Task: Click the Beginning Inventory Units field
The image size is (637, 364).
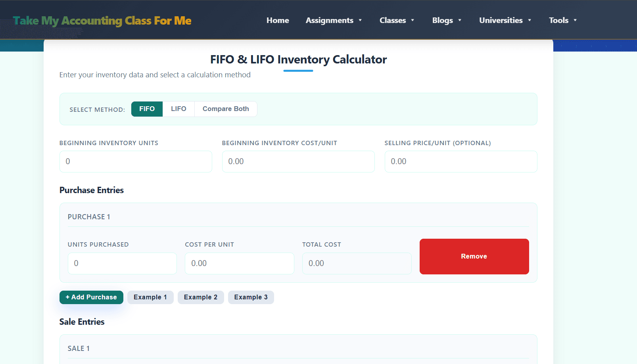Action: (x=136, y=161)
